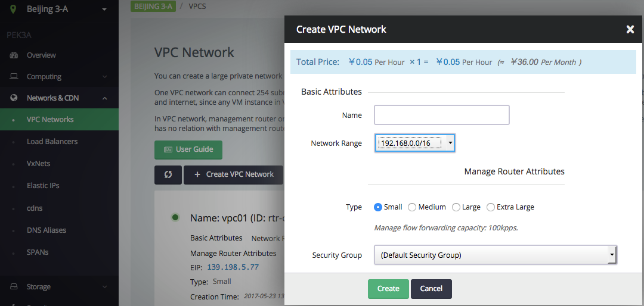Click the Overview dashboard icon
The height and width of the screenshot is (306, 644).
click(14, 55)
